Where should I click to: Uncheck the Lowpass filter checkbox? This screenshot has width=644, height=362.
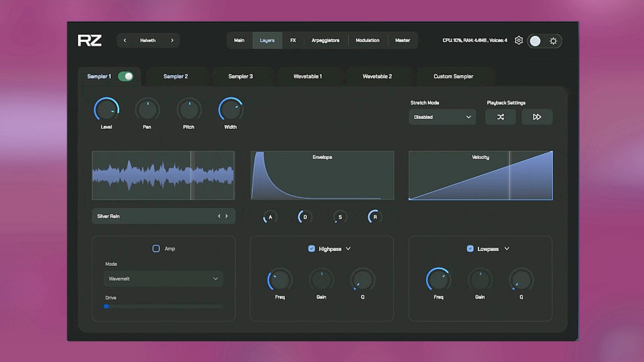(x=470, y=248)
